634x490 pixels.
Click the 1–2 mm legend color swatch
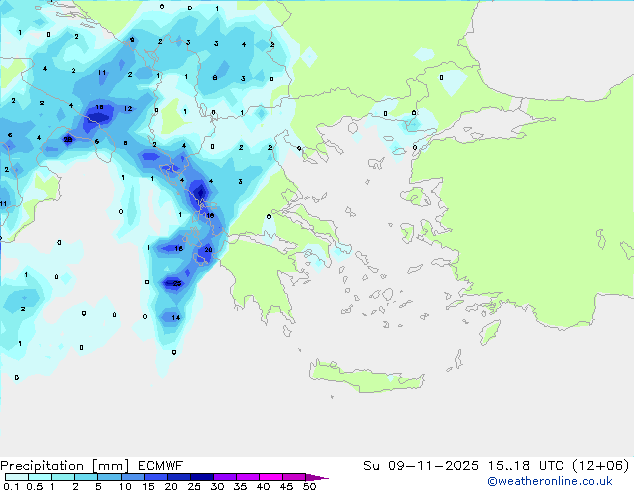pos(63,477)
